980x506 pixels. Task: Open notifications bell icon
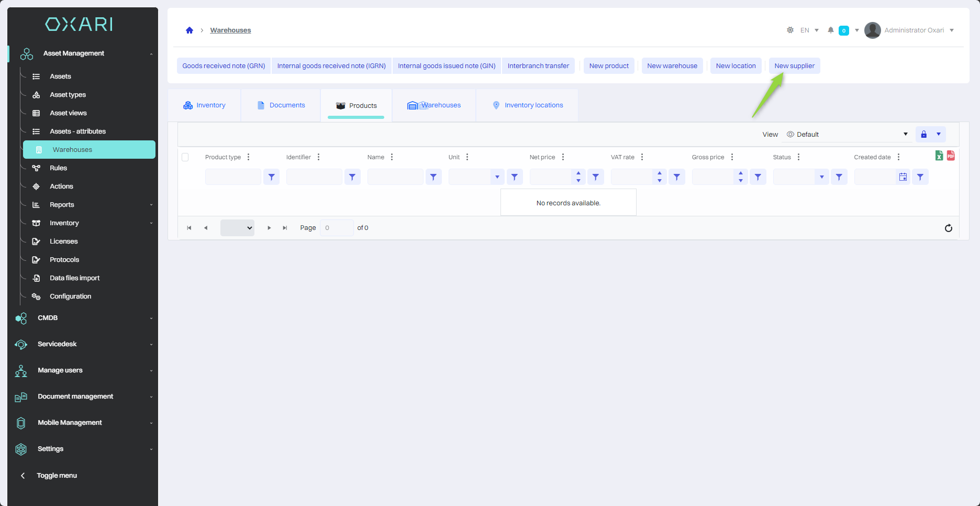830,30
